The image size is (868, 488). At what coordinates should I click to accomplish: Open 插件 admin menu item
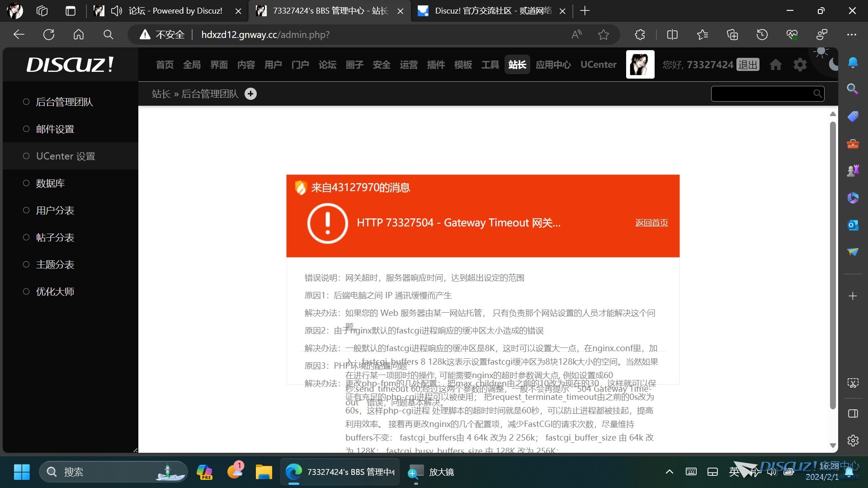436,65
